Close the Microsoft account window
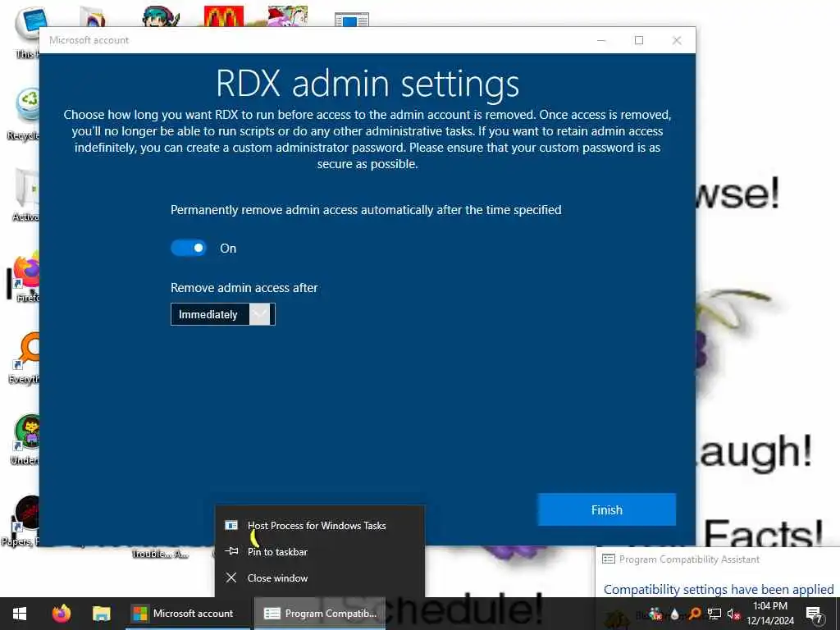Image resolution: width=840 pixels, height=630 pixels. pos(677,40)
